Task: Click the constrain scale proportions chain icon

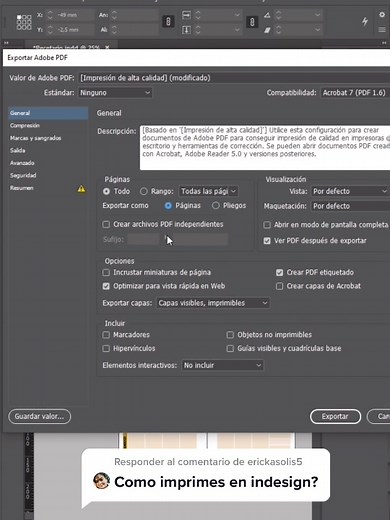Action: coord(252,22)
